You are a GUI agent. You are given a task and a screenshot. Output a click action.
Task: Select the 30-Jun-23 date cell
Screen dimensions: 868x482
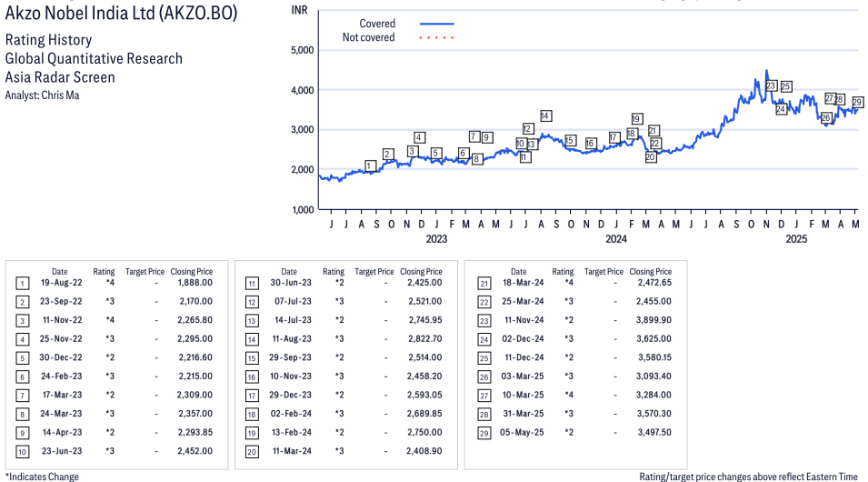point(291,283)
